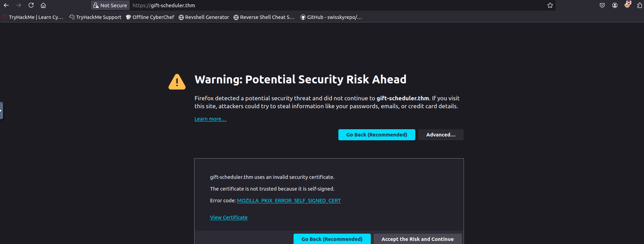Open the Offline CyberChef bookmark

tap(150, 17)
